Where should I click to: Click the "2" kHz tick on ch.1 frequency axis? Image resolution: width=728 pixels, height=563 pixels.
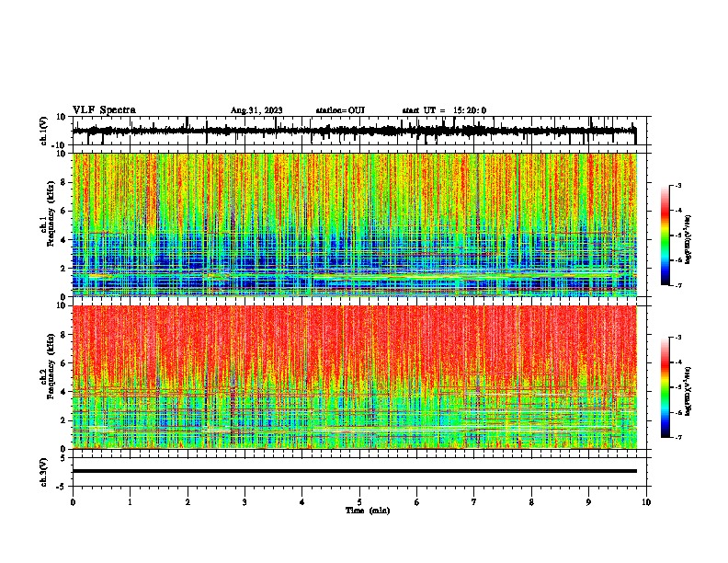(x=64, y=268)
